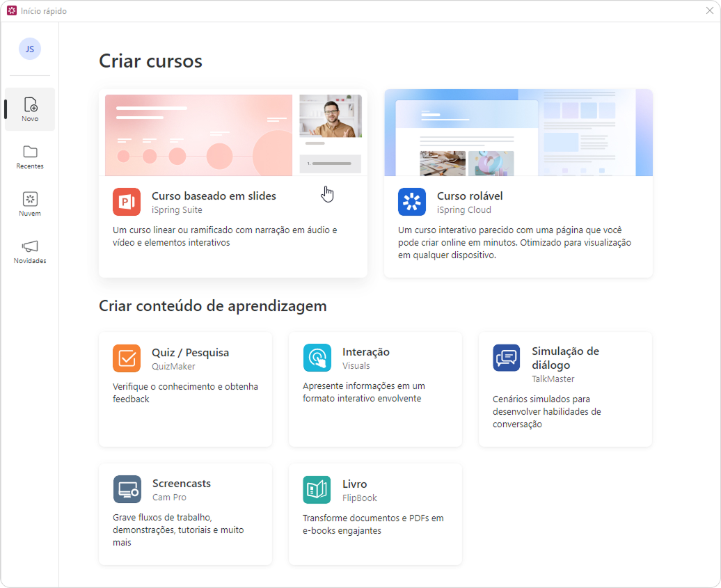This screenshot has width=721, height=588.
Task: Click the Cam Pro screencast icon
Action: pyautogui.click(x=127, y=490)
